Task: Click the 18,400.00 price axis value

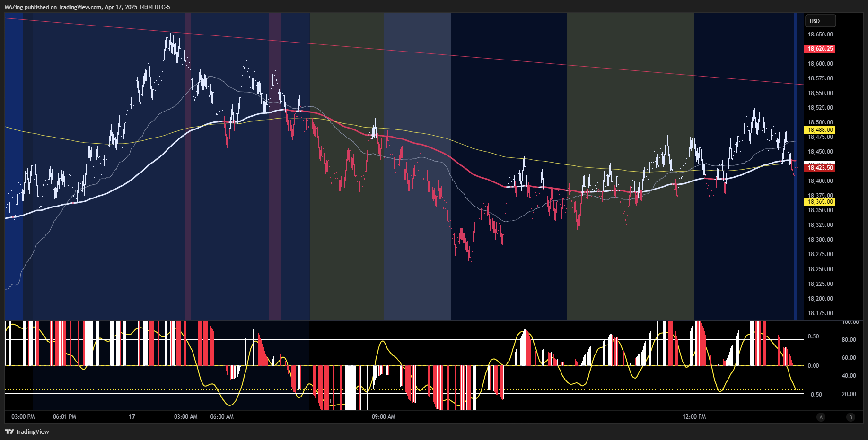Action: (820, 181)
